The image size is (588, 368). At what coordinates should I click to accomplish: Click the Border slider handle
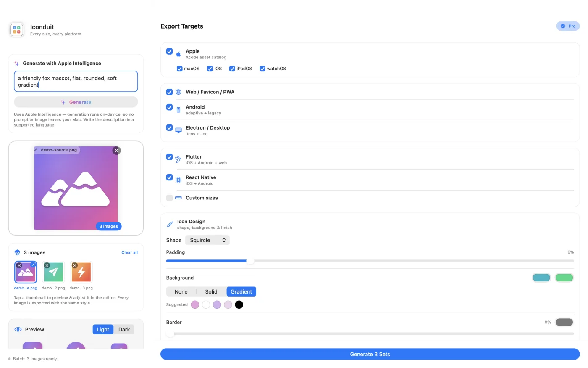(170, 334)
